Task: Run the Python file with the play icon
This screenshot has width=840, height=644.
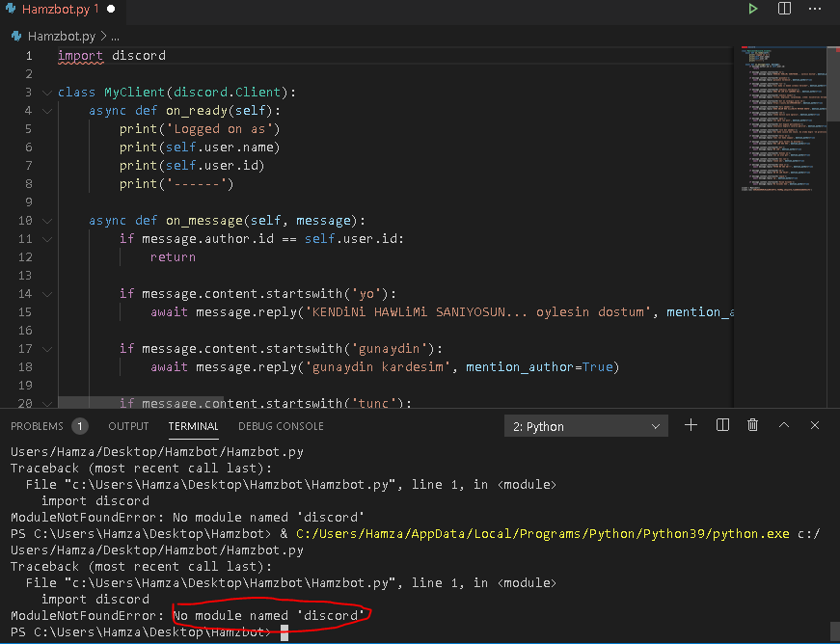Action: pyautogui.click(x=753, y=9)
